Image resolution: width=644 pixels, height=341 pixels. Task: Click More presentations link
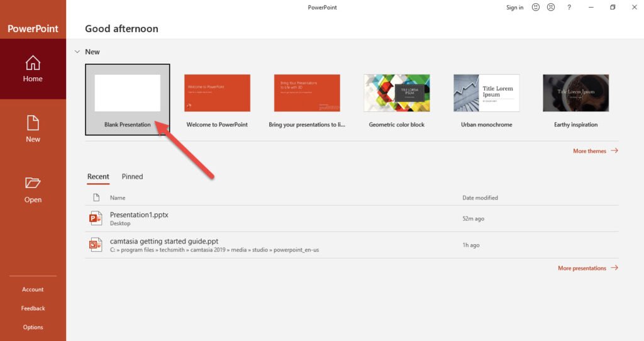click(588, 268)
